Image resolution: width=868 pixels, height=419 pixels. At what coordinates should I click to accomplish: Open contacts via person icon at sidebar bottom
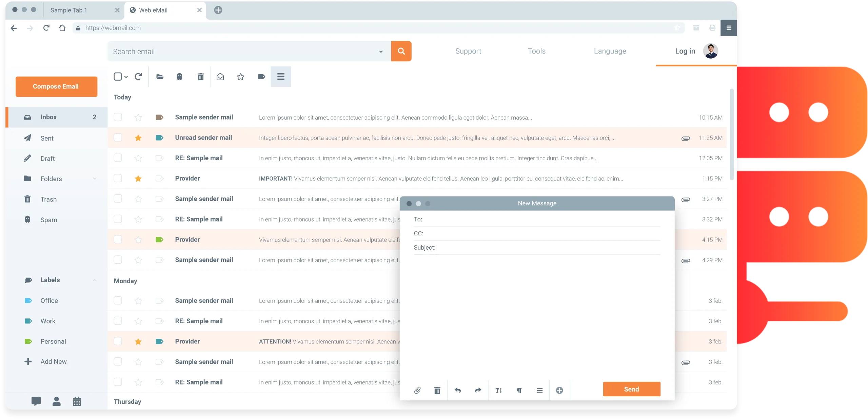pos(57,401)
